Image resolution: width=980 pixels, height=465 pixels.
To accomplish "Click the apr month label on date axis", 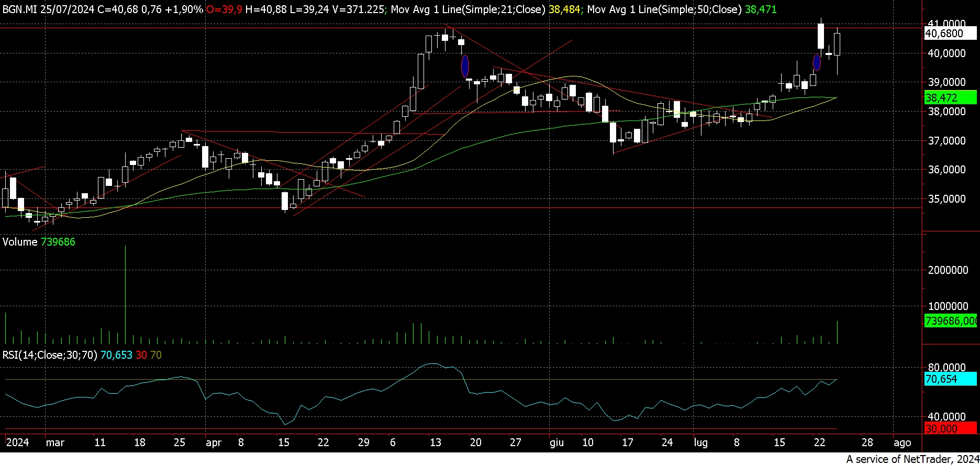I will (214, 442).
